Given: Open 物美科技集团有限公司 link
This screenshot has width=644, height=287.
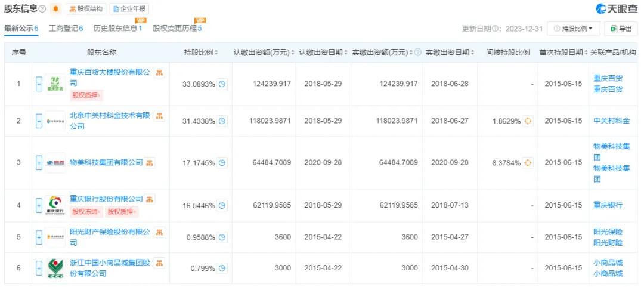Looking at the screenshot, I should [106, 163].
